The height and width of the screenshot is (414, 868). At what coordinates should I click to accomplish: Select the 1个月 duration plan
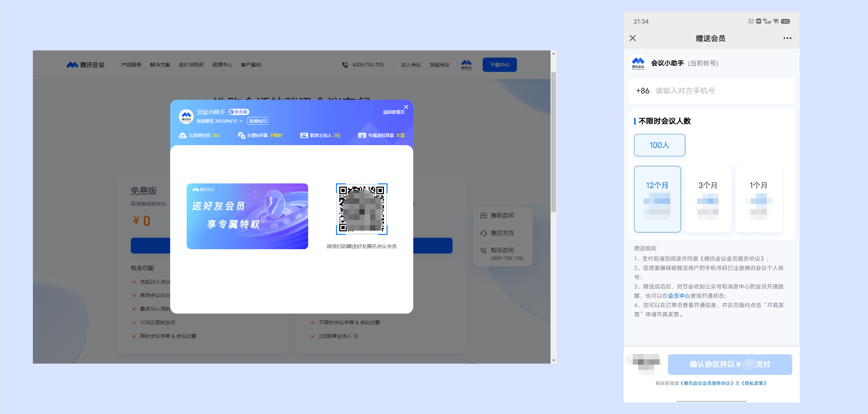pos(759,199)
